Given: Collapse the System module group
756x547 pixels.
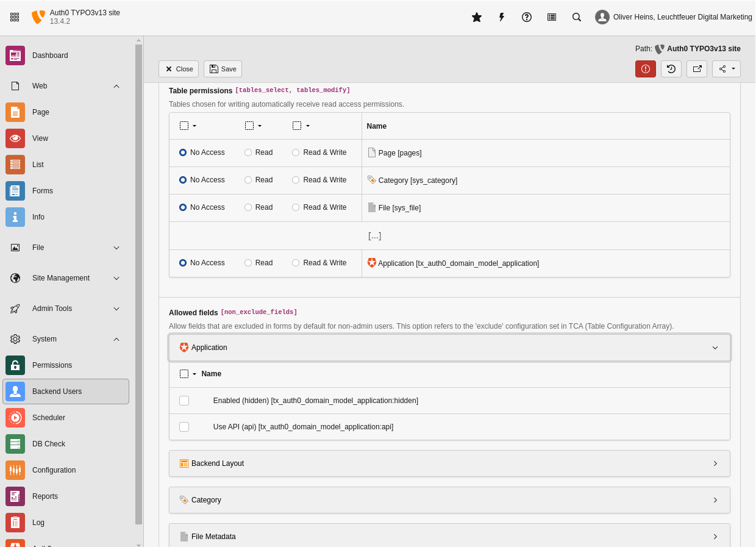Looking at the screenshot, I should tap(66, 339).
